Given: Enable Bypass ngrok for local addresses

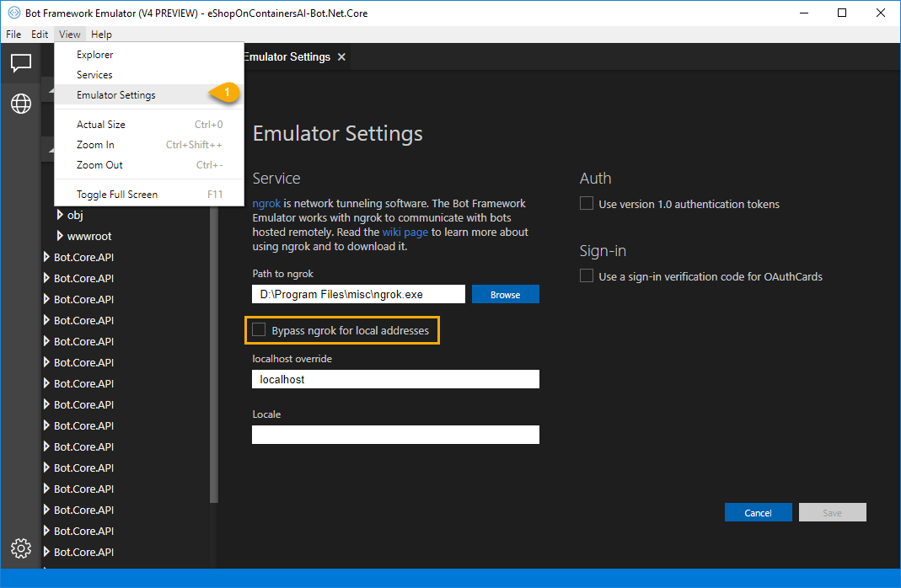Looking at the screenshot, I should (259, 329).
